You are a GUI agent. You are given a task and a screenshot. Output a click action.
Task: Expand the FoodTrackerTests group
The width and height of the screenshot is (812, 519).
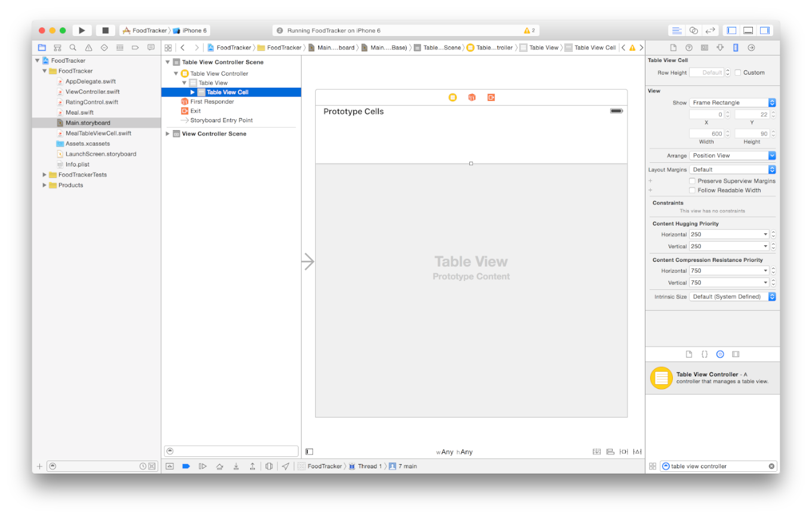pos(44,175)
